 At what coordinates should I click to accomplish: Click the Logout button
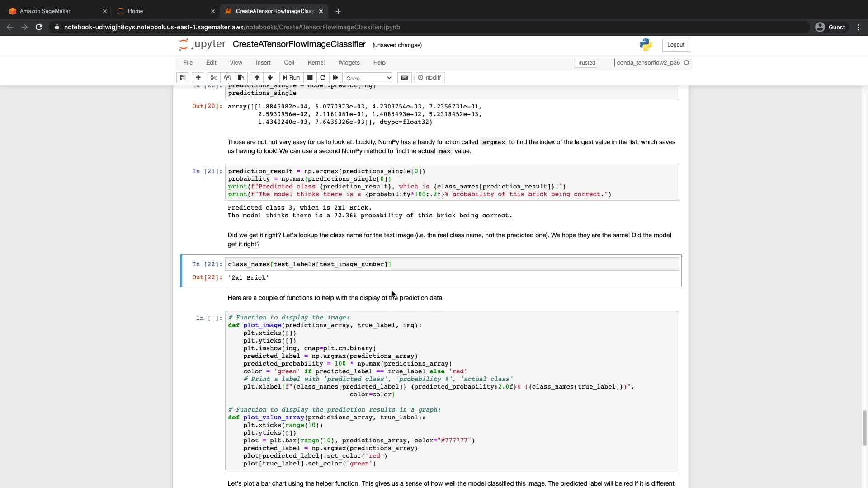[675, 45]
